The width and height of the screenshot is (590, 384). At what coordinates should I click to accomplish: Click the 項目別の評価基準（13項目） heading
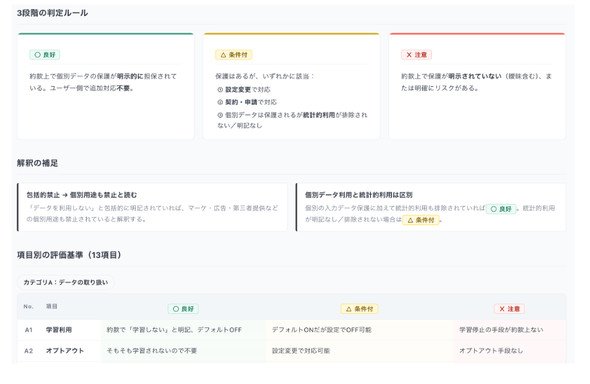[69, 255]
